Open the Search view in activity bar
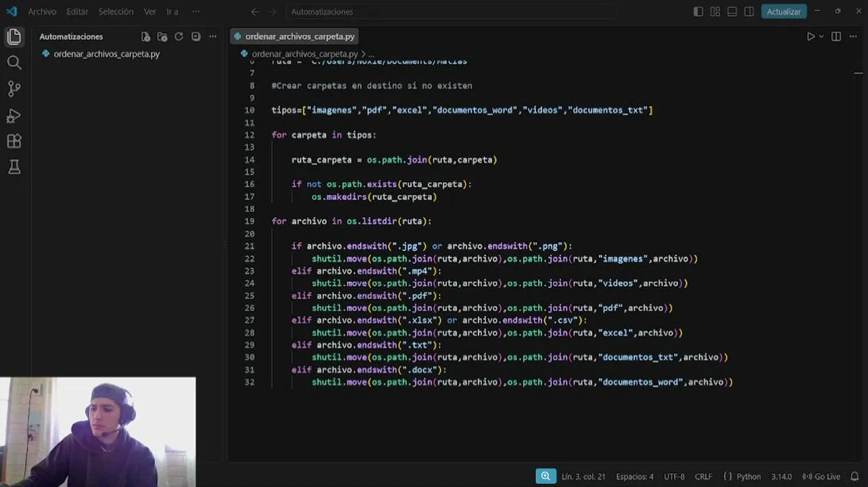The height and width of the screenshot is (487, 868). pos(14,63)
